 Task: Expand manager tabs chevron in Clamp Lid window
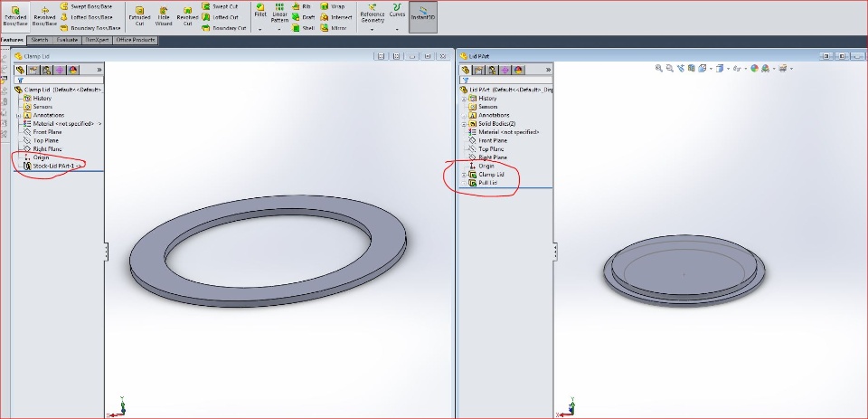click(x=99, y=70)
